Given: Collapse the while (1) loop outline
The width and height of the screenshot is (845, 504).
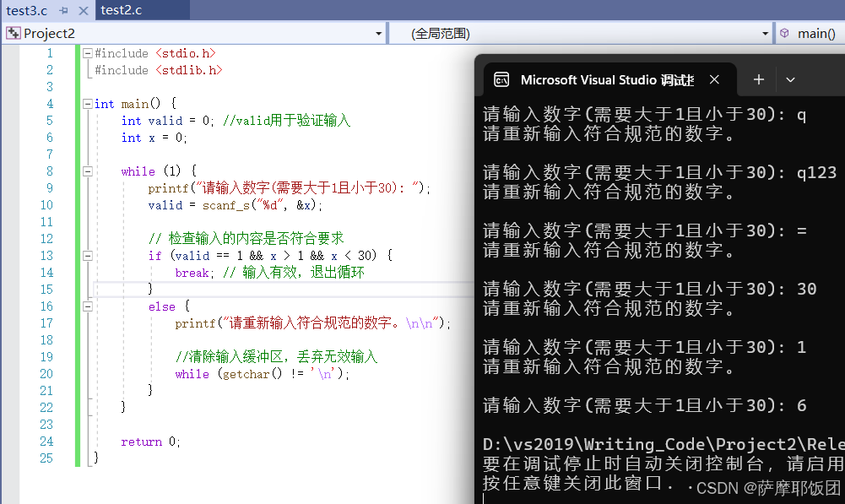Looking at the screenshot, I should tap(87, 171).
